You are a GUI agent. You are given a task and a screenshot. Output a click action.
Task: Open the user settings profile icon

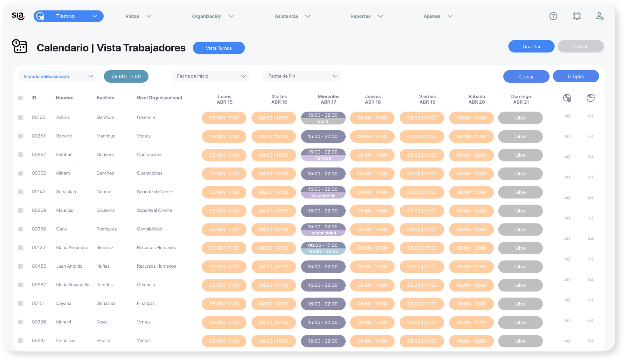click(600, 16)
